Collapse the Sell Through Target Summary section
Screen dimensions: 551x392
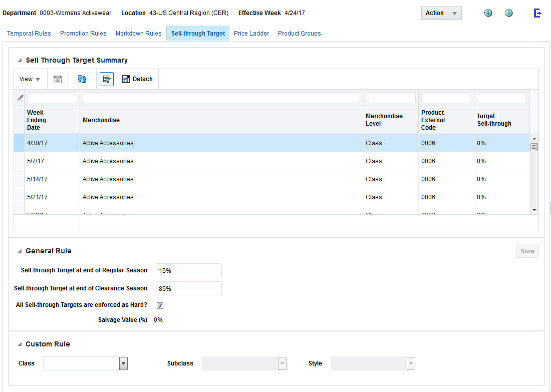(20, 61)
